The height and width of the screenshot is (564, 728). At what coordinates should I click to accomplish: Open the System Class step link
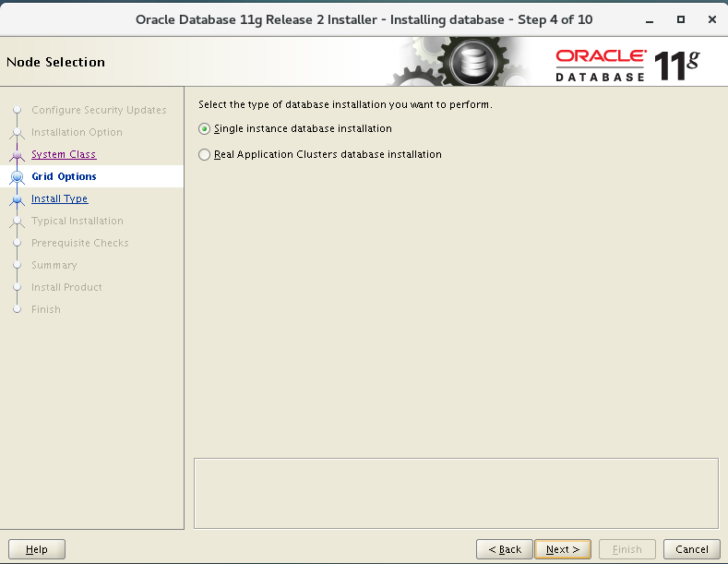coord(64,154)
